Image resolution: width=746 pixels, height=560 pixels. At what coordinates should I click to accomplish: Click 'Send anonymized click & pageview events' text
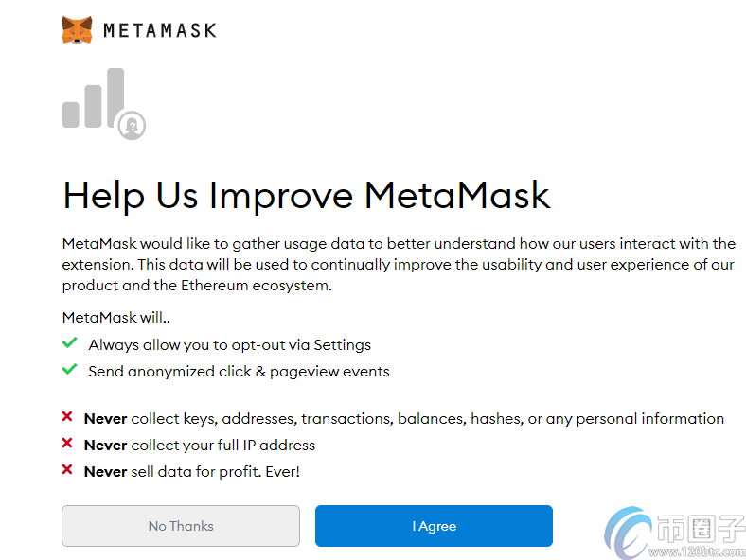pos(239,371)
